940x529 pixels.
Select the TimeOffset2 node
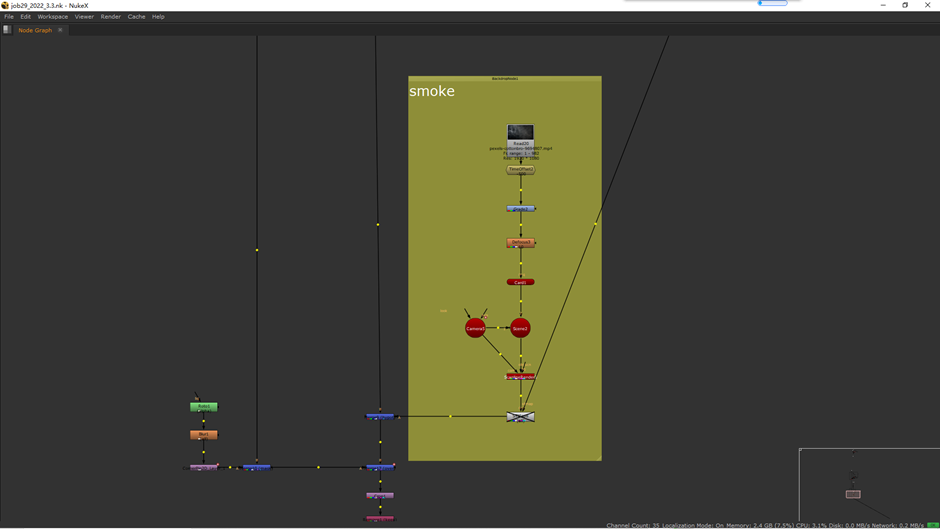click(x=520, y=170)
